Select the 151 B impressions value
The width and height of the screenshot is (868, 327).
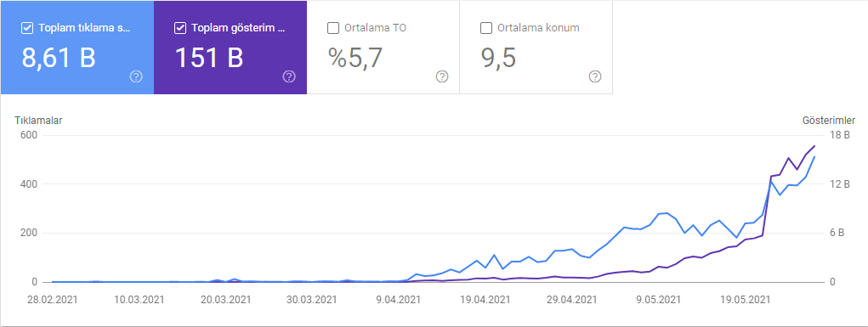point(209,58)
